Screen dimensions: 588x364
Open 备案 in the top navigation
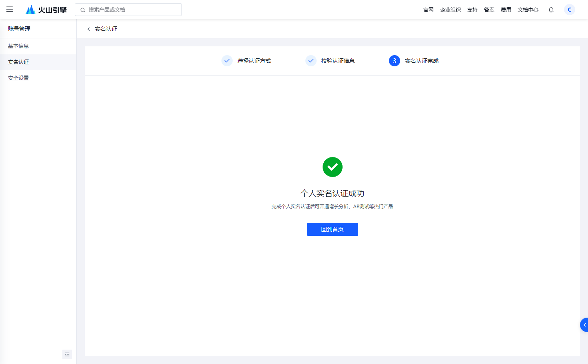(x=489, y=10)
